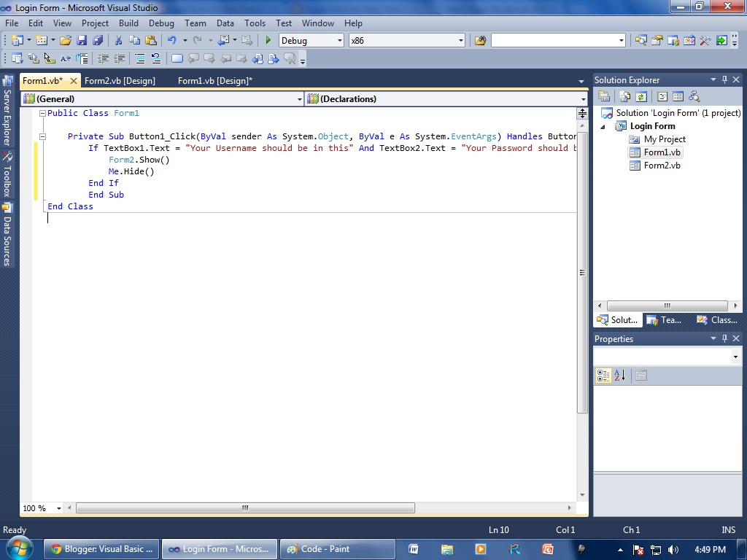Open the Properties window icon in Solution Explorer
This screenshot has height=560, width=747.
pos(603,96)
